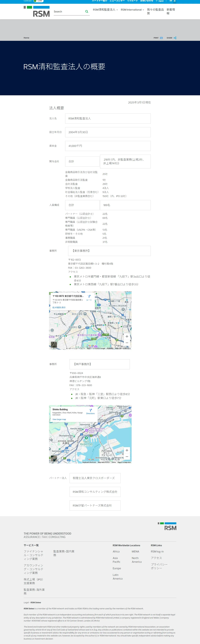The image size is (200, 644).
Task: Open the Latin America locations link
Action: coord(117,577)
